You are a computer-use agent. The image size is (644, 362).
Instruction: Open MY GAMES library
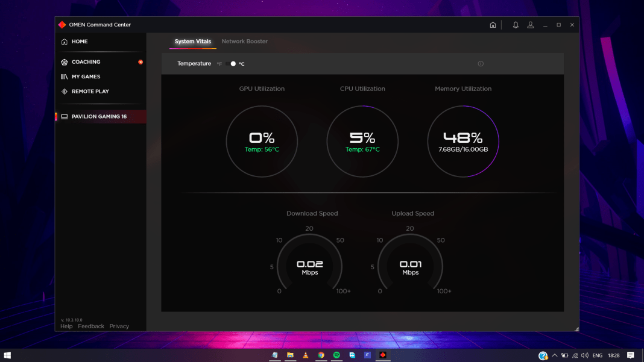(86, 76)
